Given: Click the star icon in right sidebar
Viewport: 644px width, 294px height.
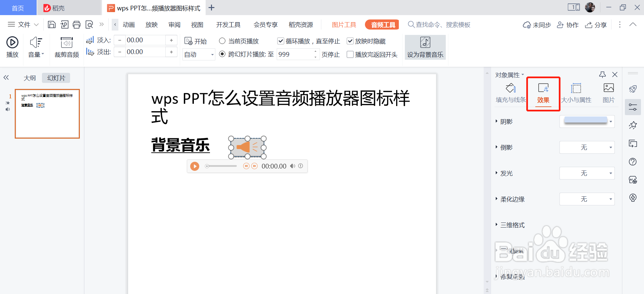Looking at the screenshot, I should coord(633,125).
